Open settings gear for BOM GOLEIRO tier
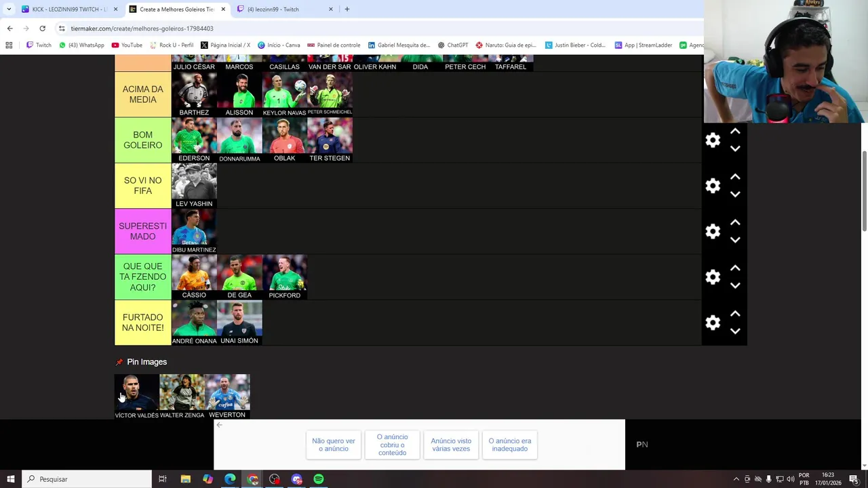 (x=713, y=140)
